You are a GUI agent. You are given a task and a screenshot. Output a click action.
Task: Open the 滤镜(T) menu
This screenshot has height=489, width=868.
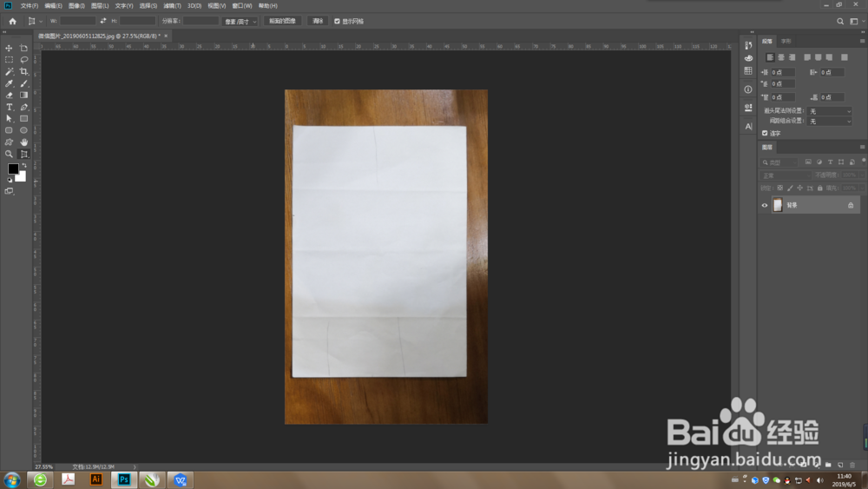pos(172,5)
